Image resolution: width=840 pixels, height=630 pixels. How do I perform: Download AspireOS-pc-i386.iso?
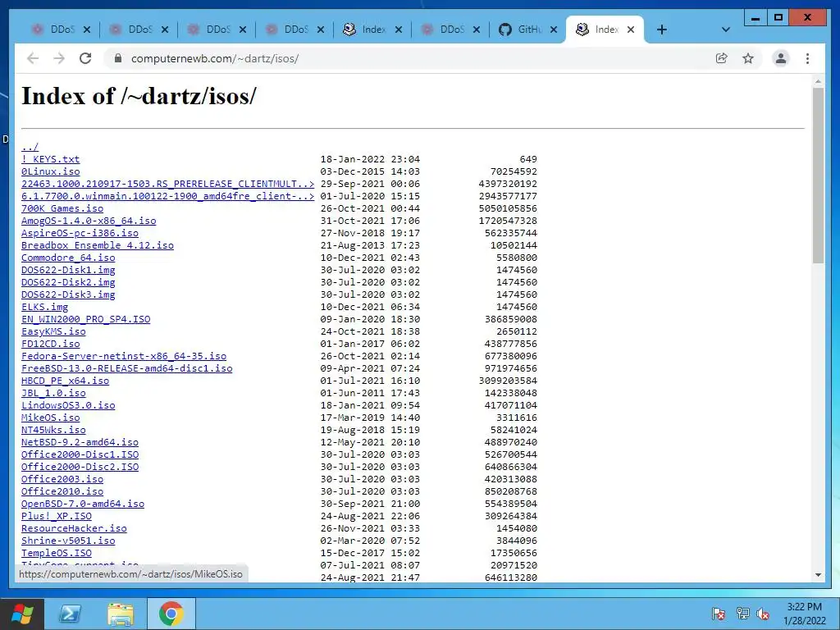point(80,233)
